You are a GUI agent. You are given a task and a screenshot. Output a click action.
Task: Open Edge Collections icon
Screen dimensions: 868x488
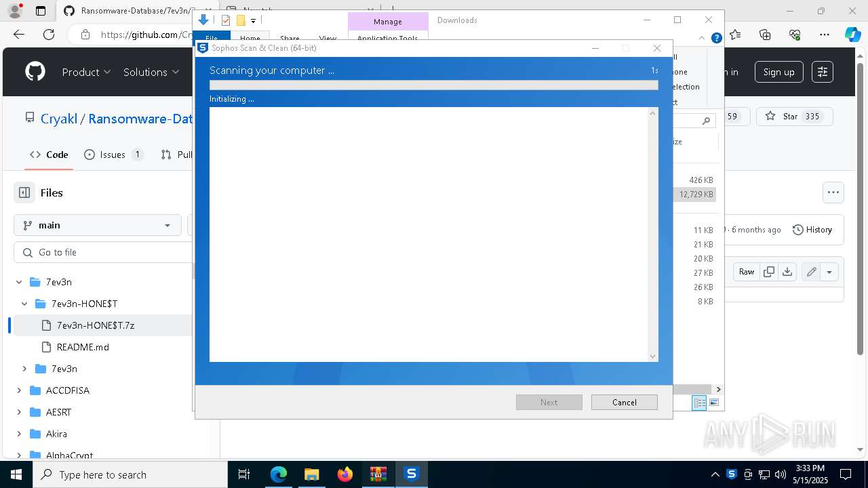(x=765, y=35)
